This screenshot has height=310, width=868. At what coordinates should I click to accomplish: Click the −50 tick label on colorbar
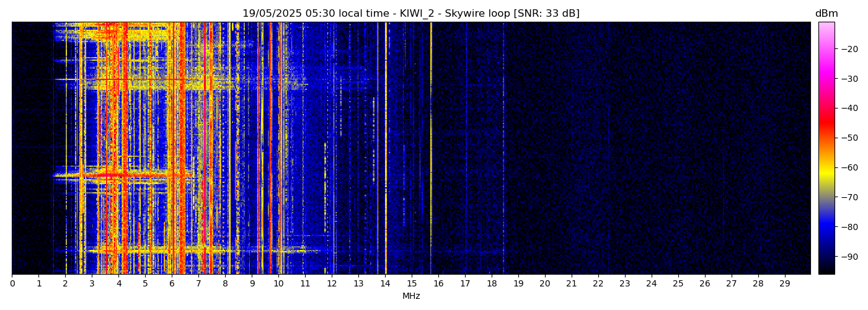(848, 138)
